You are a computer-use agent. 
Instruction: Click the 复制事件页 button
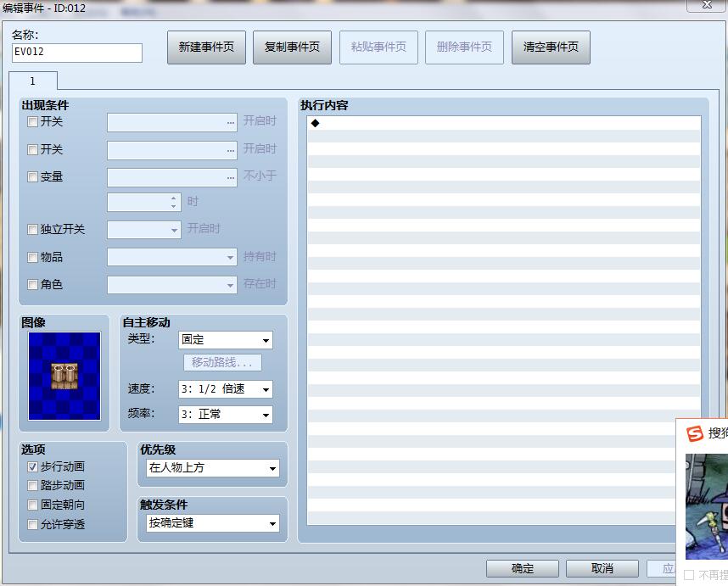(292, 47)
